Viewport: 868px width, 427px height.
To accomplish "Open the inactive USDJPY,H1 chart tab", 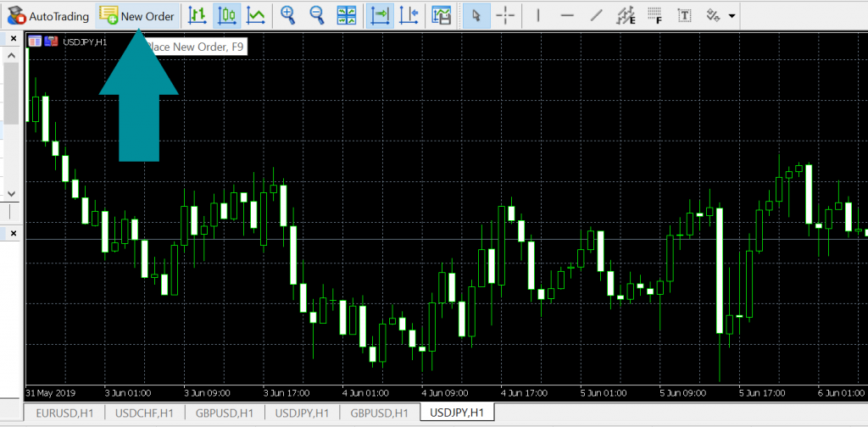I will (x=303, y=413).
